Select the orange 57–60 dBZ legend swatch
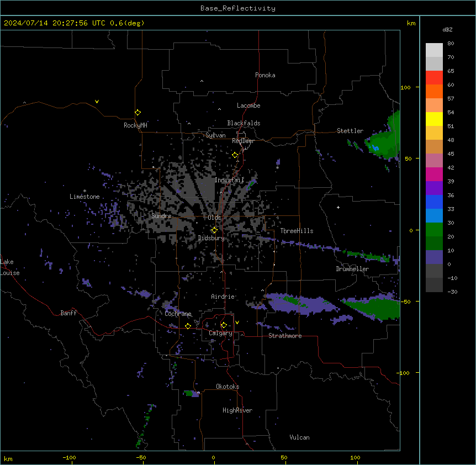This screenshot has height=465, width=476. pyautogui.click(x=434, y=91)
